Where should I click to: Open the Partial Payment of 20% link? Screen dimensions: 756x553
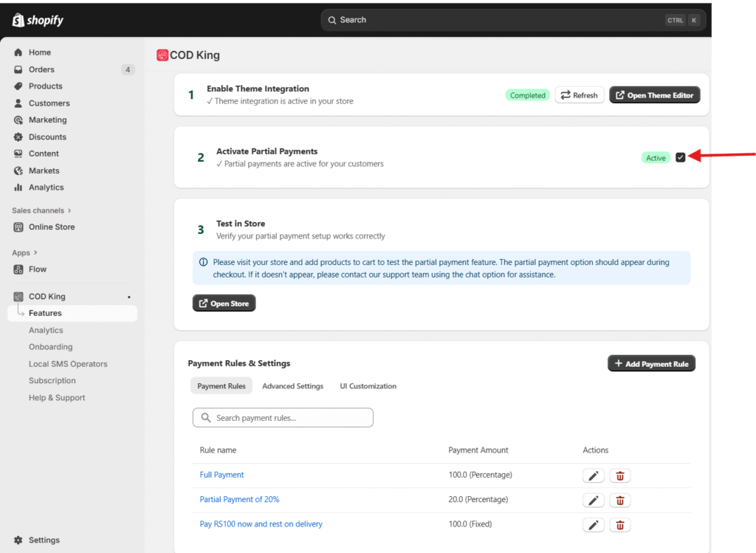pos(239,500)
